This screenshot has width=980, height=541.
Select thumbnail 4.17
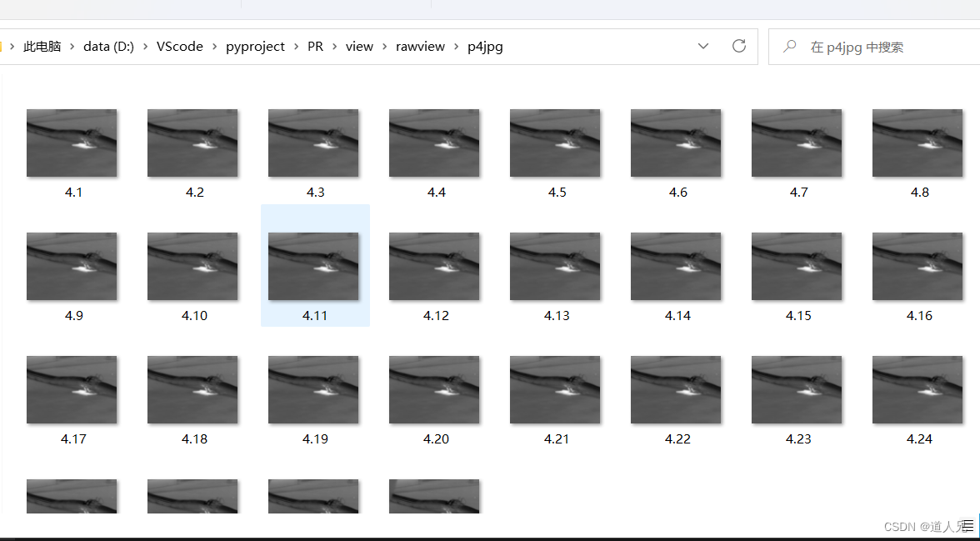(72, 389)
